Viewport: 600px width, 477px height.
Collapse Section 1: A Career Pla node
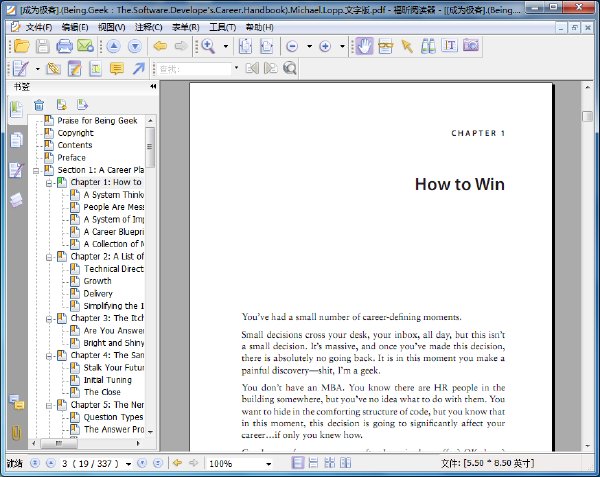tap(36, 171)
